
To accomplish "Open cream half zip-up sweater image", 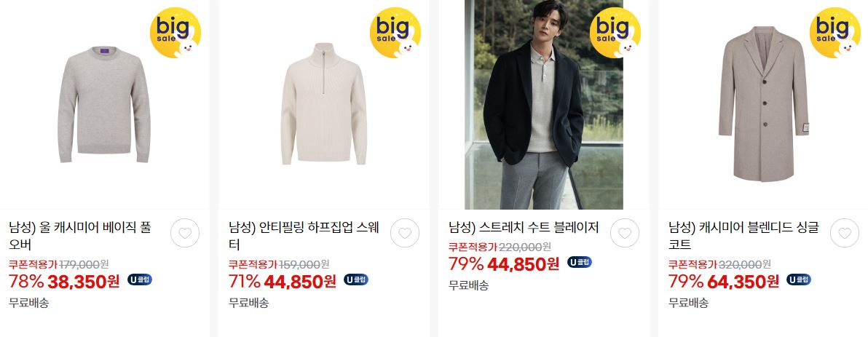I will (x=324, y=104).
